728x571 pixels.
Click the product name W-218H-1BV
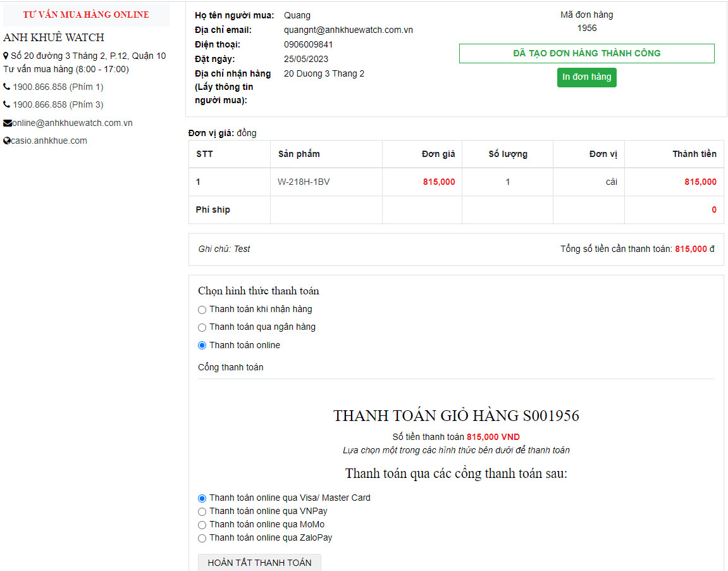point(304,182)
